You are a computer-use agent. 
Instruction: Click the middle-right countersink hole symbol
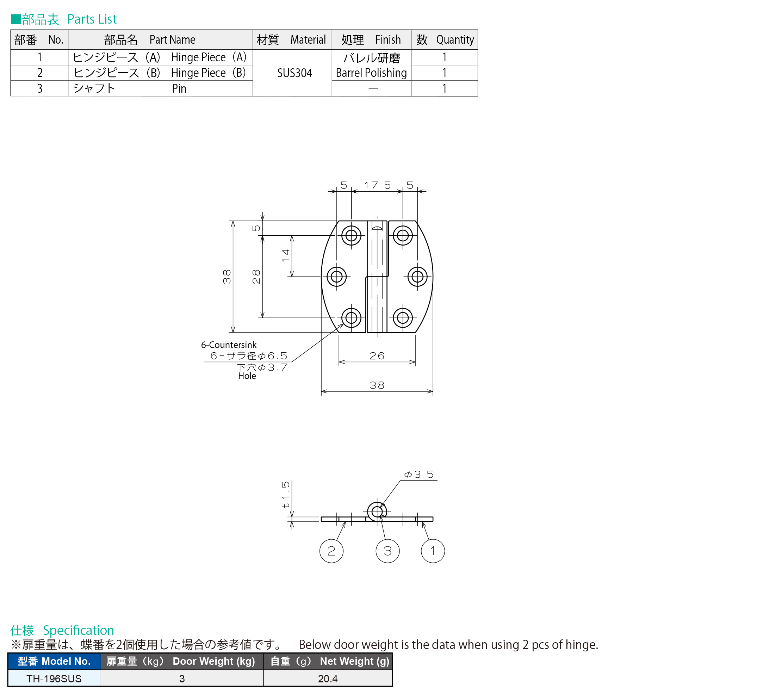coord(417,277)
